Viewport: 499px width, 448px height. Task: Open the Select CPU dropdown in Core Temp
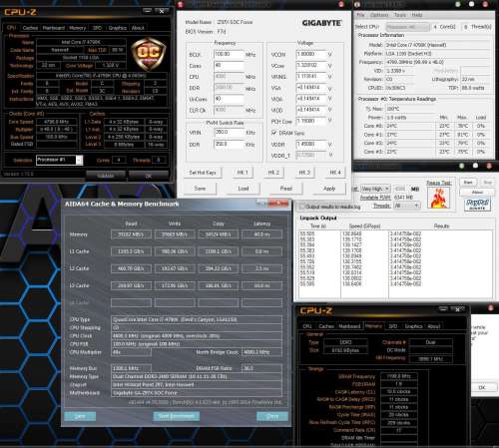click(x=408, y=27)
